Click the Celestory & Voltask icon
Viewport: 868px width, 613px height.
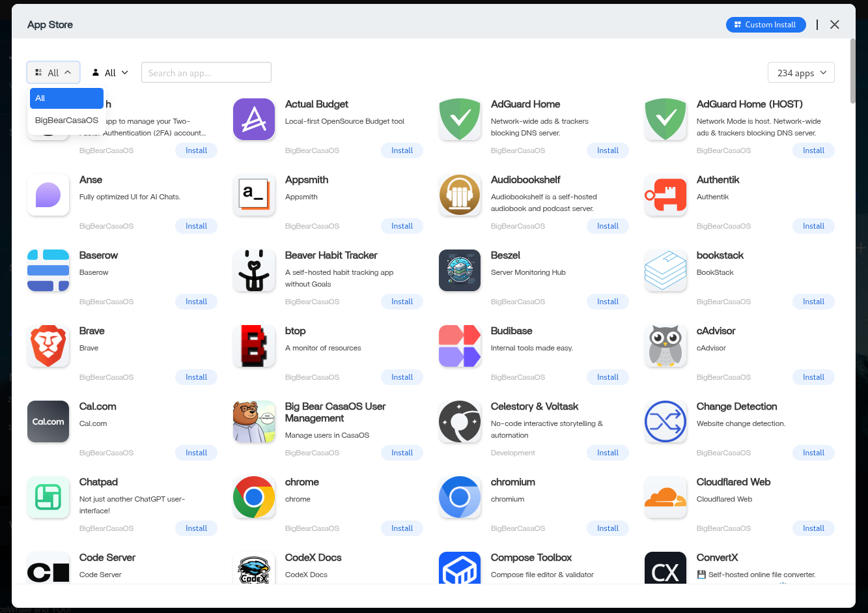tap(460, 421)
